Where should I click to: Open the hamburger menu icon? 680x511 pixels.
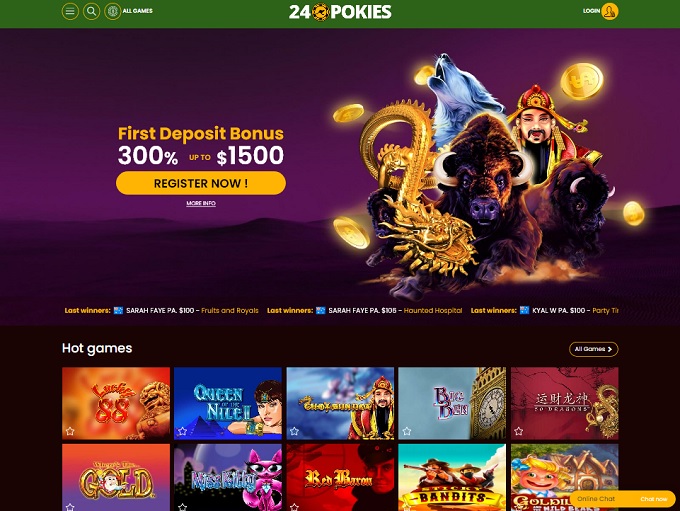(x=70, y=11)
